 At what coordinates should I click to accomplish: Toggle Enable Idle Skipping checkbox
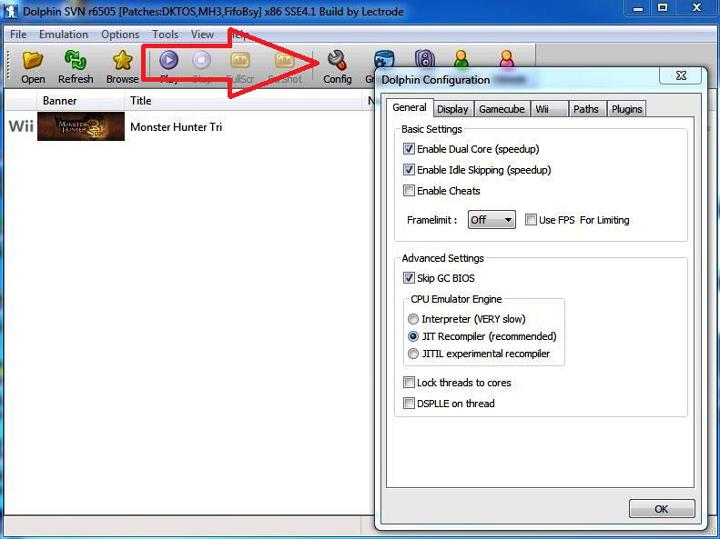tap(408, 170)
